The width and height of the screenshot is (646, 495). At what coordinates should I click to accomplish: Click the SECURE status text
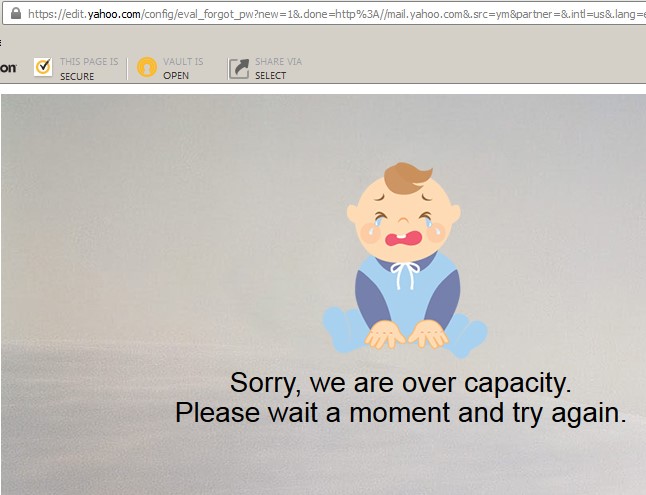coord(77,77)
